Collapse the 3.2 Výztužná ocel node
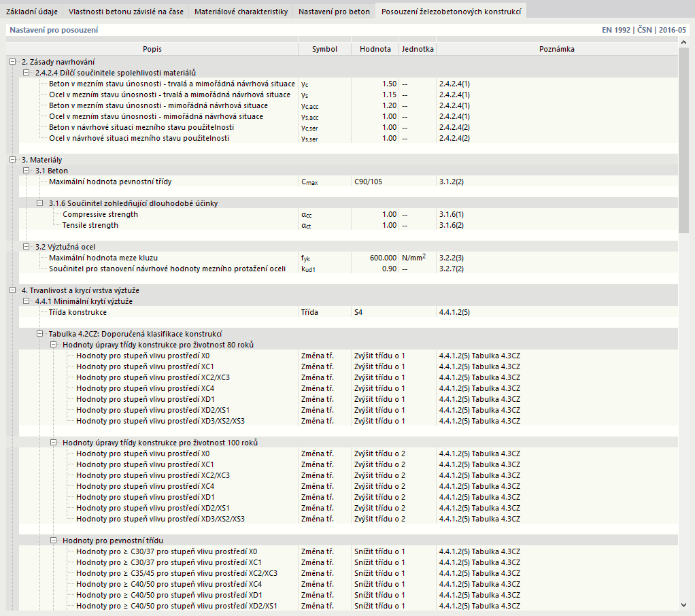695x616 pixels. tap(26, 247)
